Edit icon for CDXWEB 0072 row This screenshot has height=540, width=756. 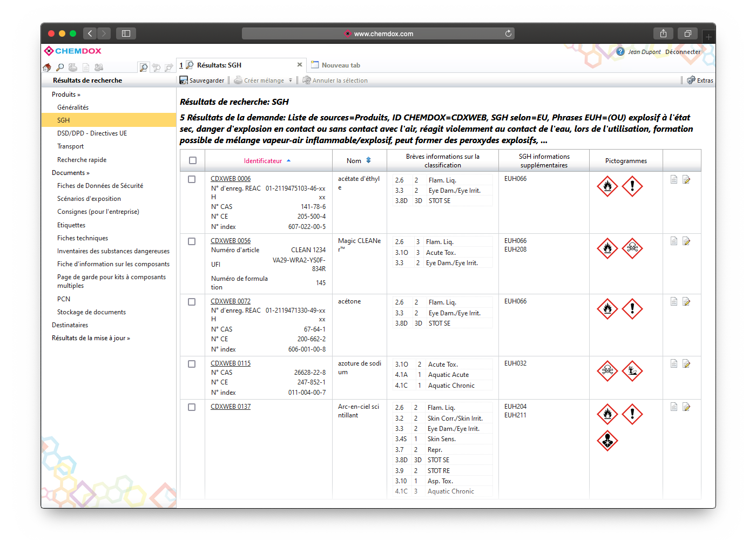(686, 301)
